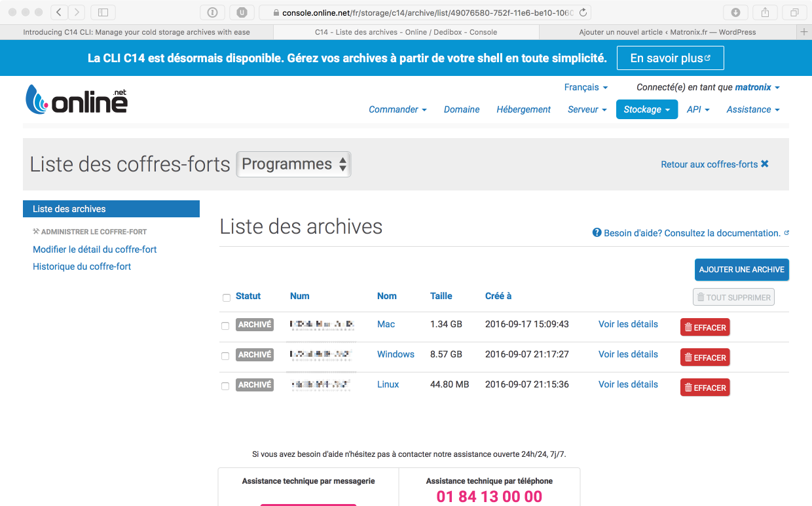Delete the Mac archive with Effacer
Screen dimensions: 812x506
pos(705,327)
